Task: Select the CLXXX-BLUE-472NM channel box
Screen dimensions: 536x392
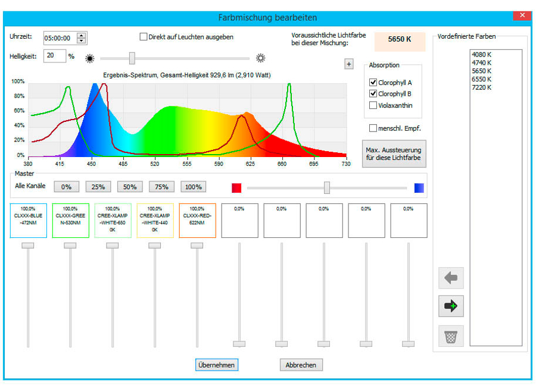Action: pyautogui.click(x=29, y=221)
